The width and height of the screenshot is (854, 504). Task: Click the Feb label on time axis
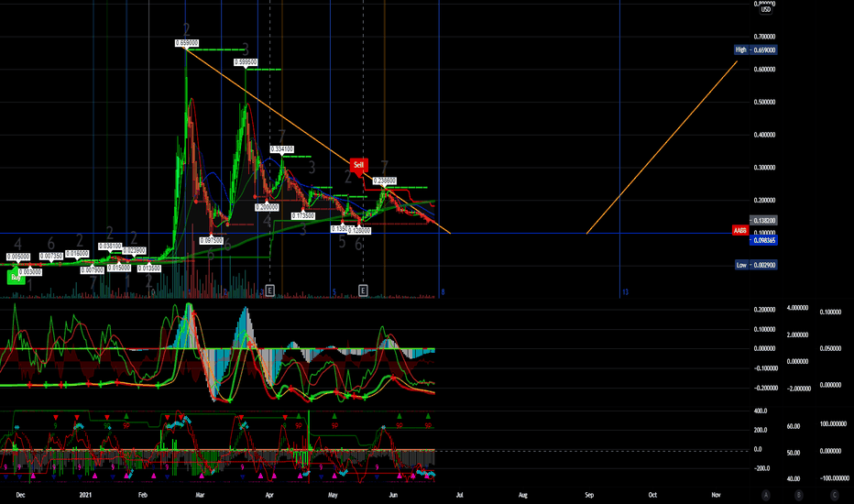[143, 495]
